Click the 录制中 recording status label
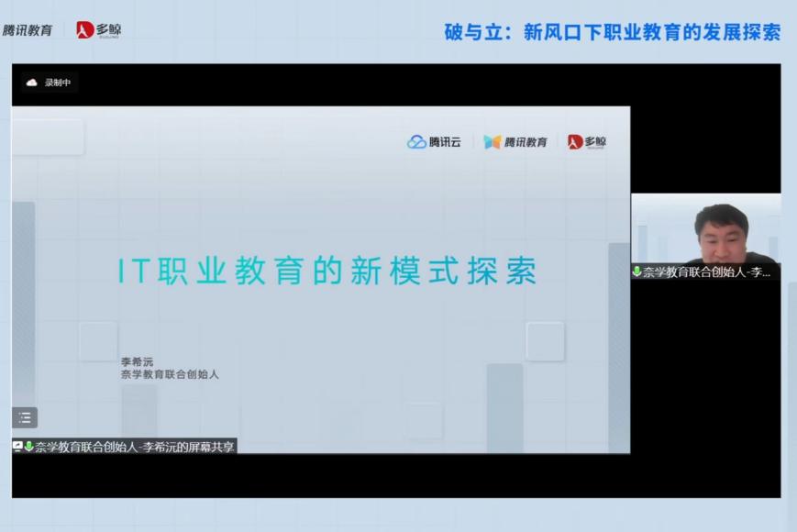Viewport: 797px width, 532px height. [x=58, y=83]
